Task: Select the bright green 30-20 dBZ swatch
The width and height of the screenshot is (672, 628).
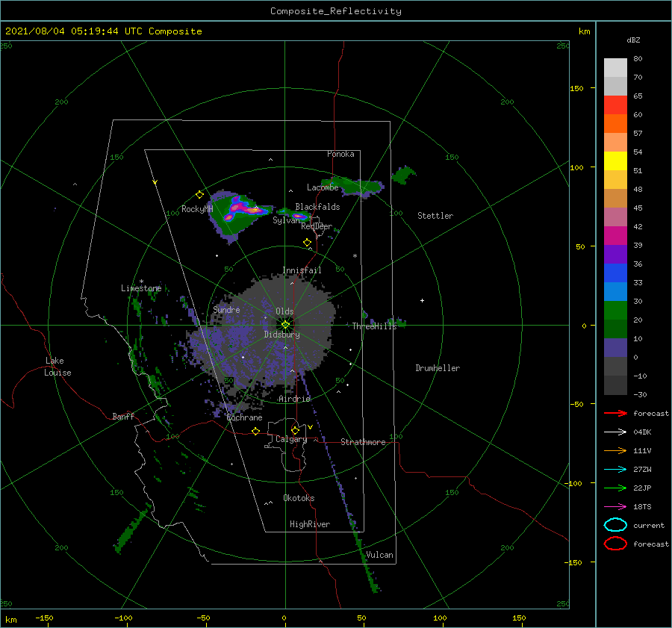Action: [x=615, y=310]
